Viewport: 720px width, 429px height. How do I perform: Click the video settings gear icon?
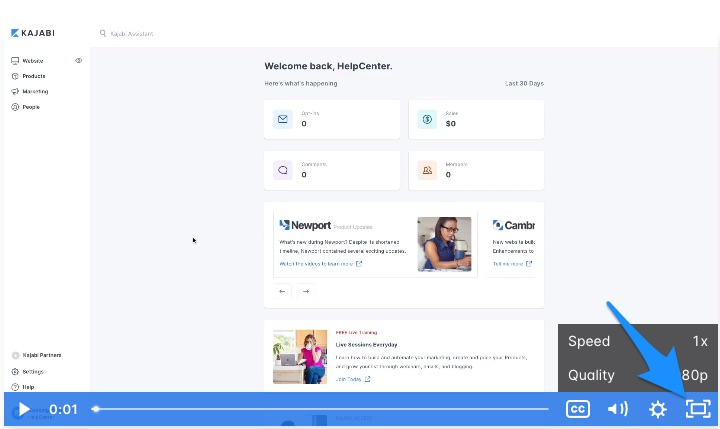click(658, 409)
